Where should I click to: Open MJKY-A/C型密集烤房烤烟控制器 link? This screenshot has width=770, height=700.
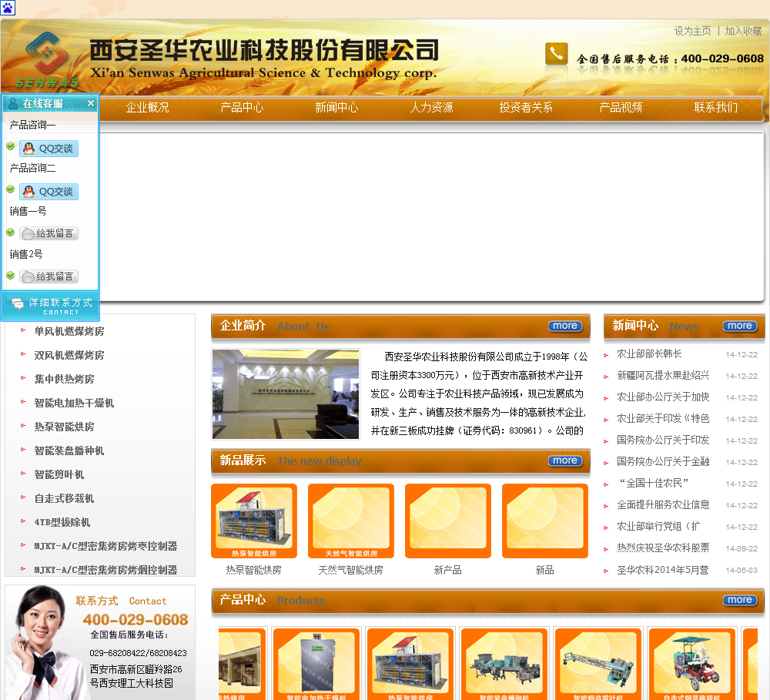point(105,570)
